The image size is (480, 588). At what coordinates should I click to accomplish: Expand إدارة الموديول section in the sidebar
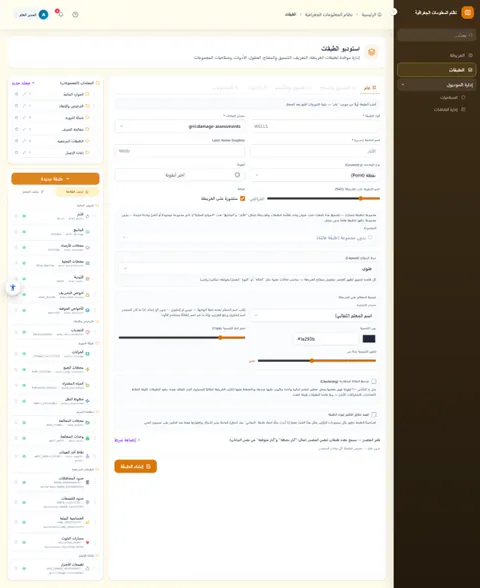pyautogui.click(x=437, y=85)
